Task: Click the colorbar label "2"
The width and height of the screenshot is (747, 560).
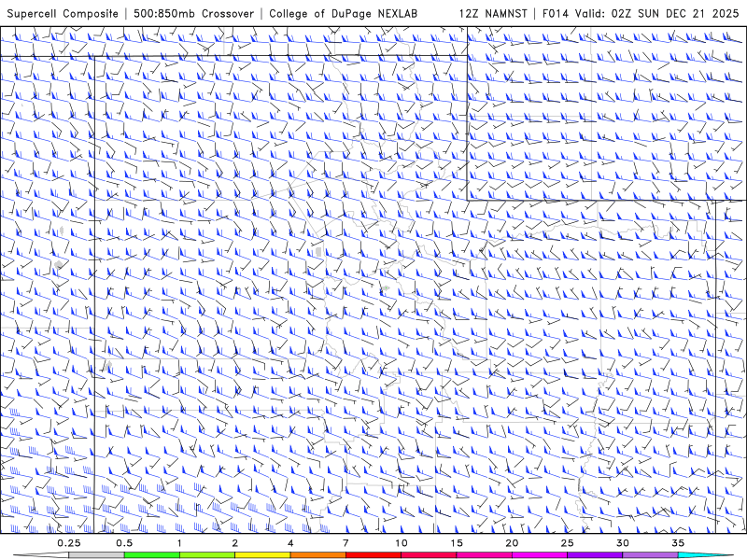Action: [x=235, y=543]
